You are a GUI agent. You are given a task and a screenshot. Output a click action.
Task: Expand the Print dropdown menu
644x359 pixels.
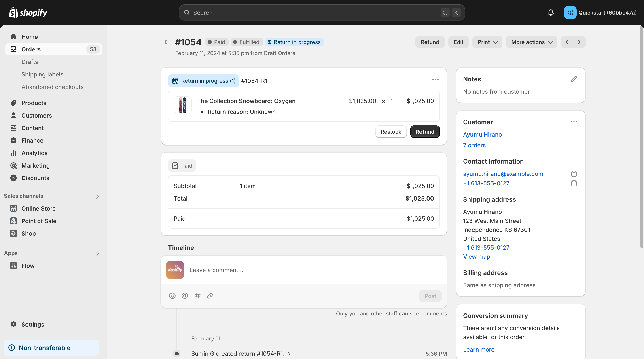click(487, 42)
